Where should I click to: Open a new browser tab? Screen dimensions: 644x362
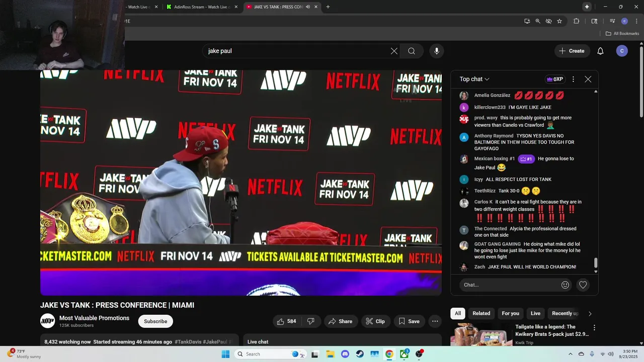pyautogui.click(x=328, y=7)
